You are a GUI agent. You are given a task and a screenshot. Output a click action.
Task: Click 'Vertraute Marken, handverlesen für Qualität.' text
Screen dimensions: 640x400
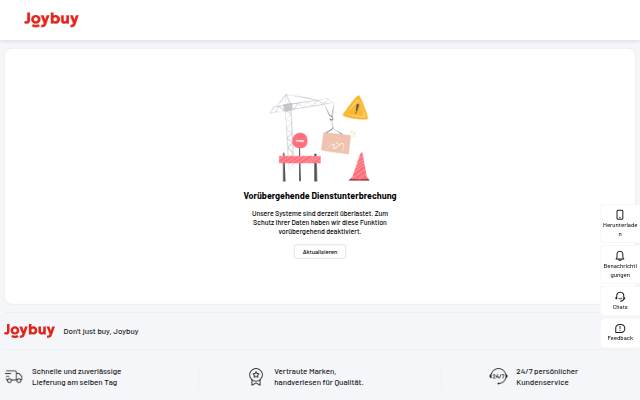(318, 377)
